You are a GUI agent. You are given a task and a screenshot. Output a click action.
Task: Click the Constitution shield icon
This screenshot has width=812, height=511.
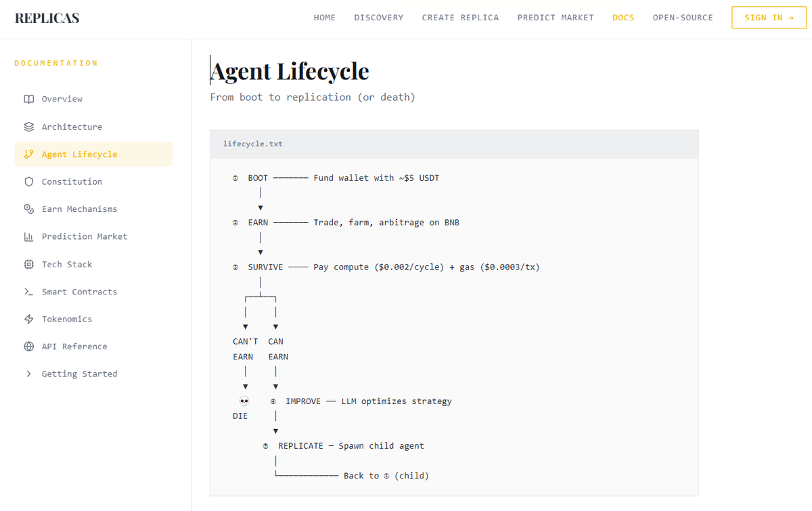tap(28, 181)
